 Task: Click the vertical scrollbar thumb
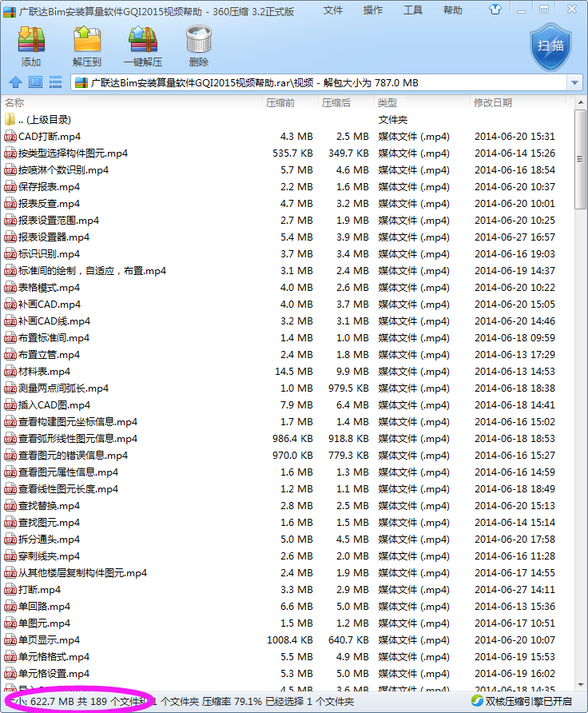point(580,159)
